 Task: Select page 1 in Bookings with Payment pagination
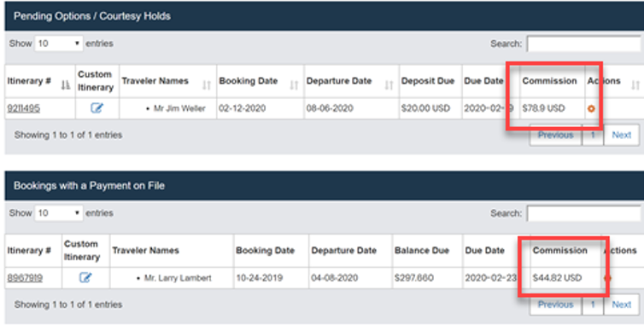coord(593,305)
